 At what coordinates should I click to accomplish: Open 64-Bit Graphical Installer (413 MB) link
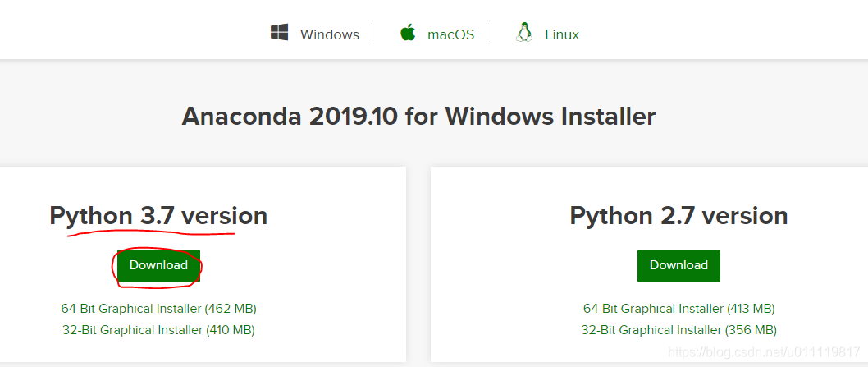coord(678,308)
